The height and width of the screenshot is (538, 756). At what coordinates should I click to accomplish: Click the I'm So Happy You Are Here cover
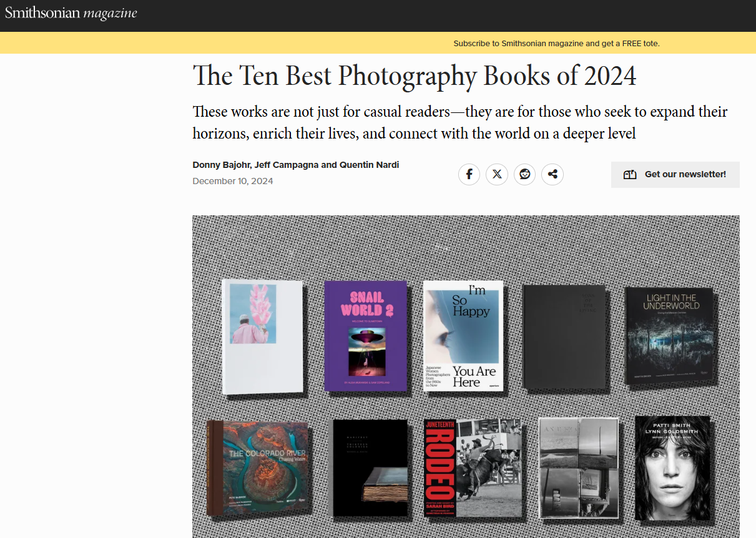point(463,336)
